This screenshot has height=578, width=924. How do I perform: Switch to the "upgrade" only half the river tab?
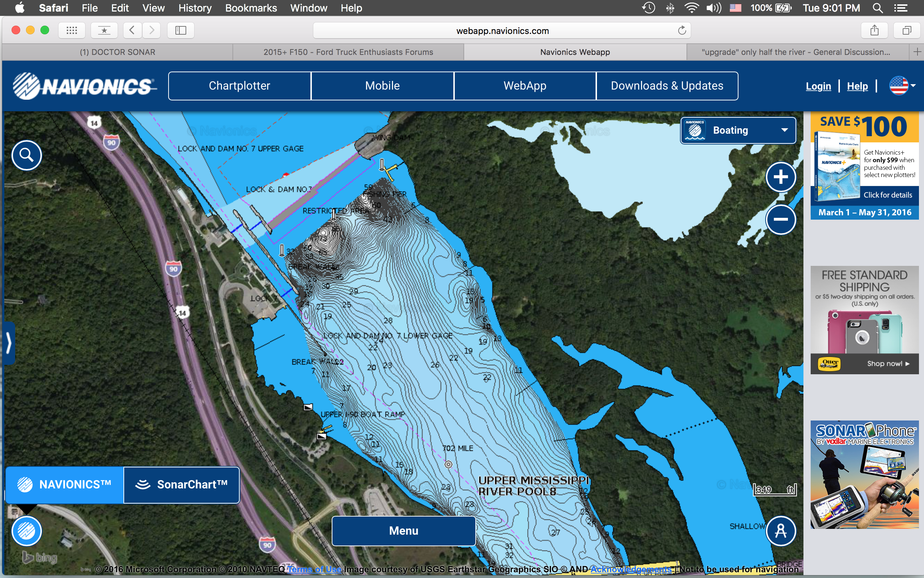coord(797,52)
